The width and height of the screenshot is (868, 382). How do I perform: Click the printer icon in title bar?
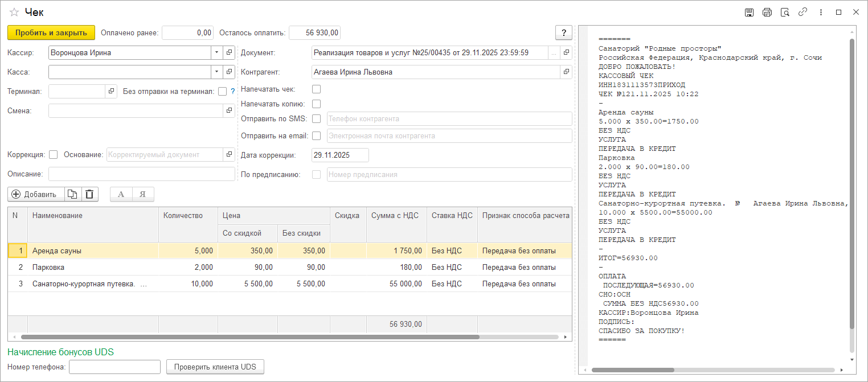point(767,13)
